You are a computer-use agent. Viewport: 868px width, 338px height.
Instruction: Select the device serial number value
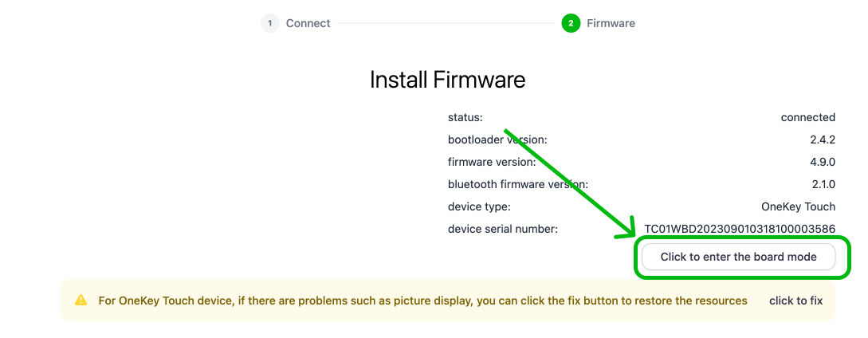740,229
